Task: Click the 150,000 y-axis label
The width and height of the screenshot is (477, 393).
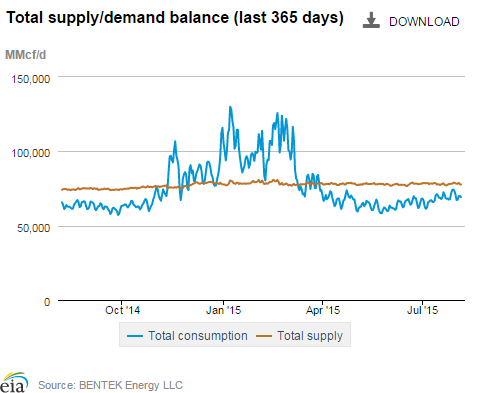Action: point(31,79)
